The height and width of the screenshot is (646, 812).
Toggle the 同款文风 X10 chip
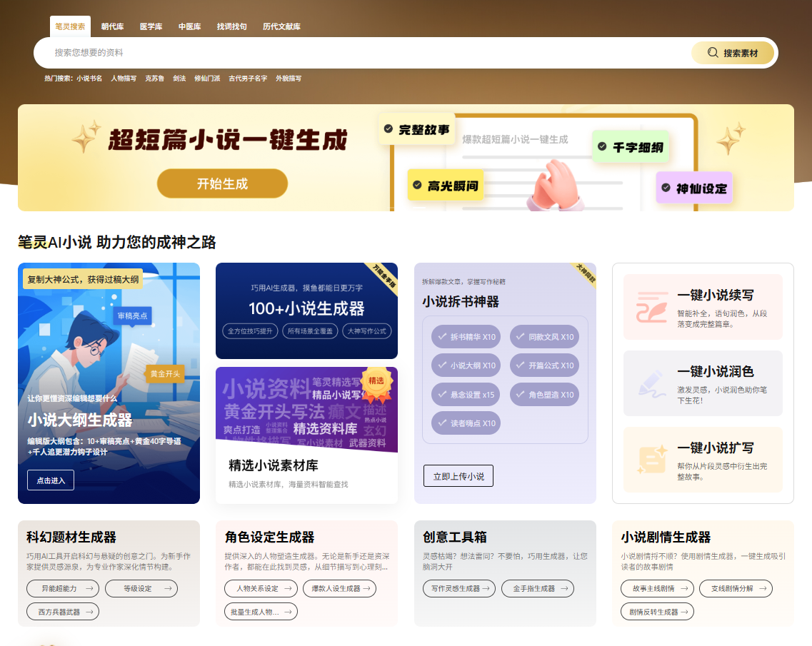pos(544,337)
